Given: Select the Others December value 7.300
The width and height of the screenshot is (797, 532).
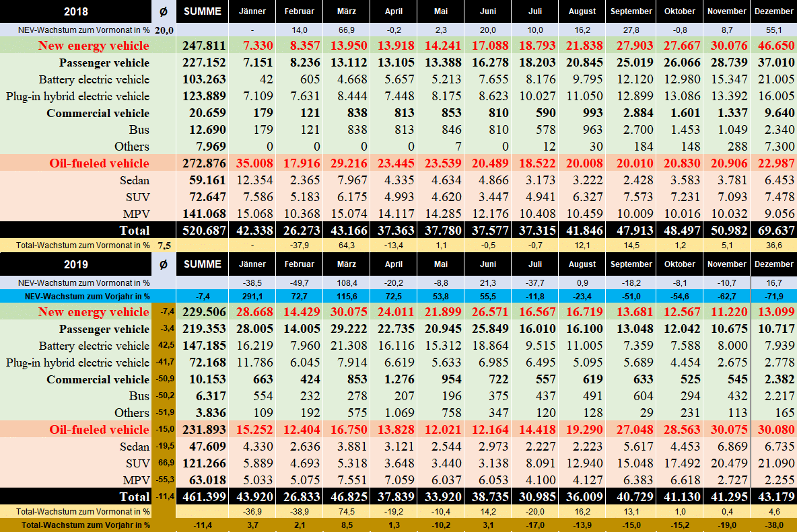Looking at the screenshot, I should 779,146.
